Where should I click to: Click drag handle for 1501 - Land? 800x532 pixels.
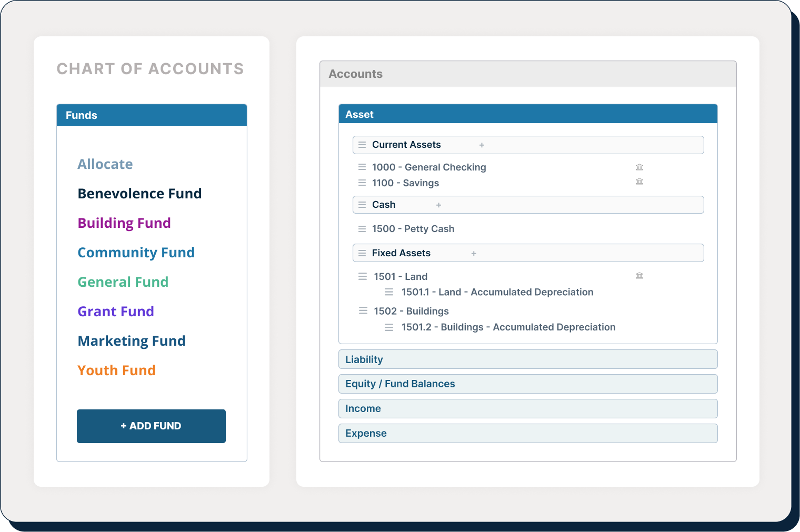click(x=363, y=276)
